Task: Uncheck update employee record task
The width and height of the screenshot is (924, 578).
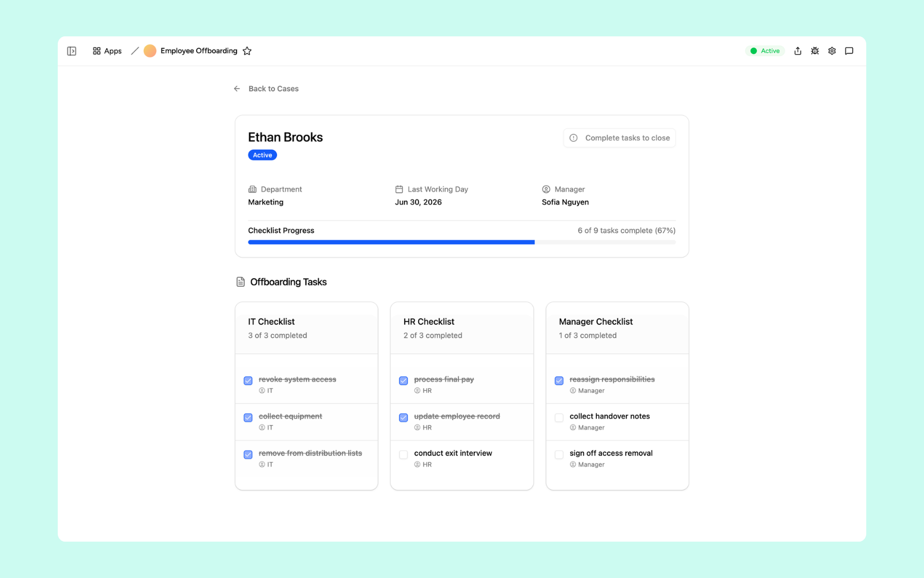Action: tap(404, 417)
